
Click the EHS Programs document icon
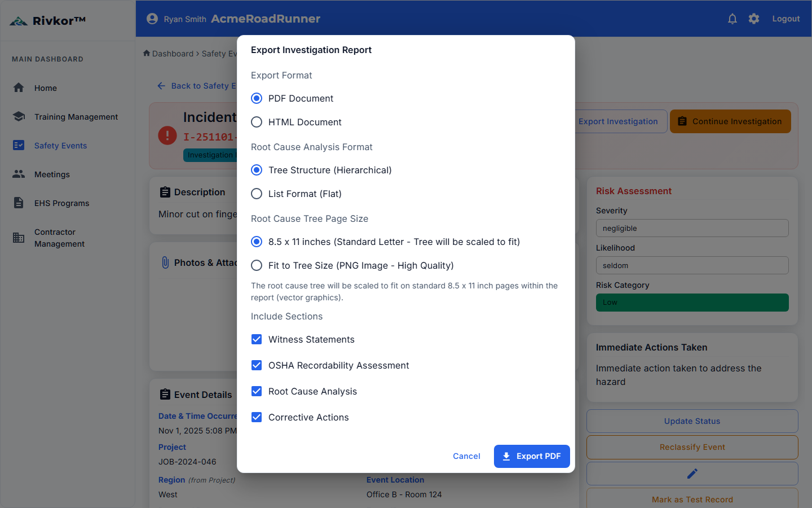(19, 203)
